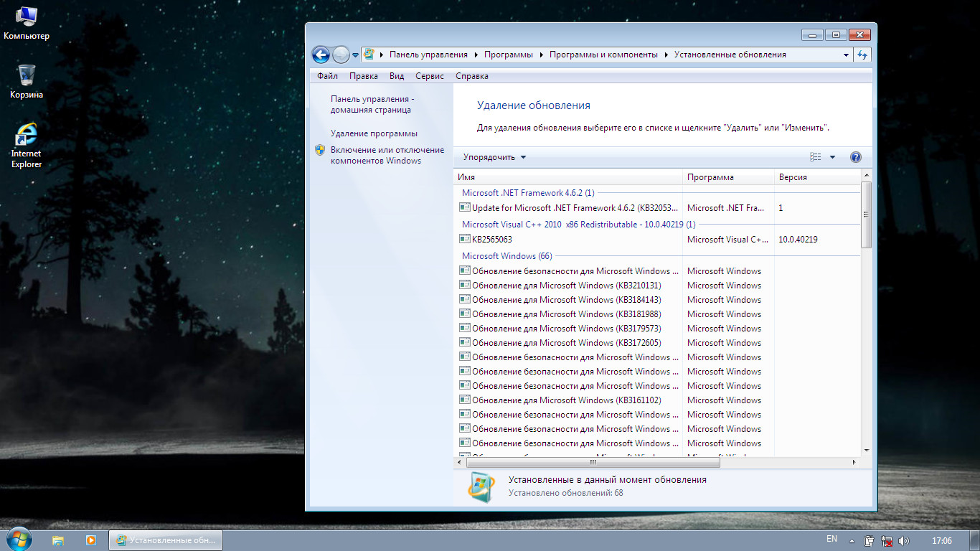Viewport: 980px width, 551px height.
Task: Refresh the Installed Updates list
Action: coord(863,55)
